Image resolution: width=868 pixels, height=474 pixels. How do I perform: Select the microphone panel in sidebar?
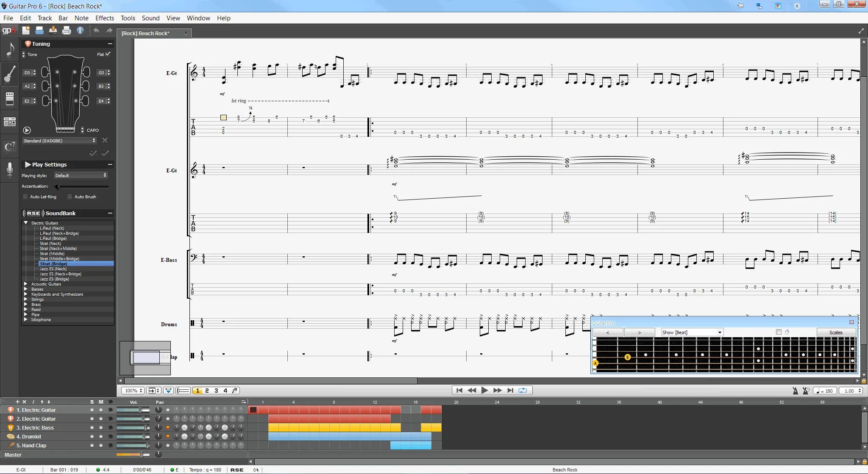(9, 170)
